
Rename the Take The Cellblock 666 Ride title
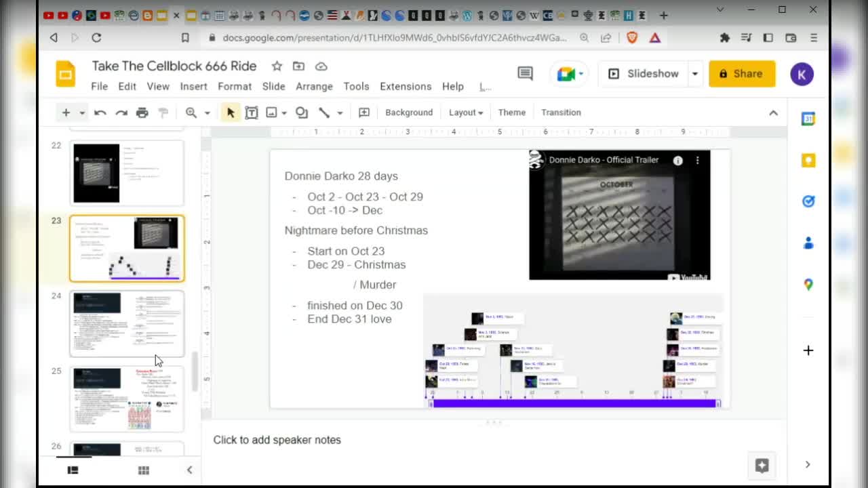(x=174, y=66)
